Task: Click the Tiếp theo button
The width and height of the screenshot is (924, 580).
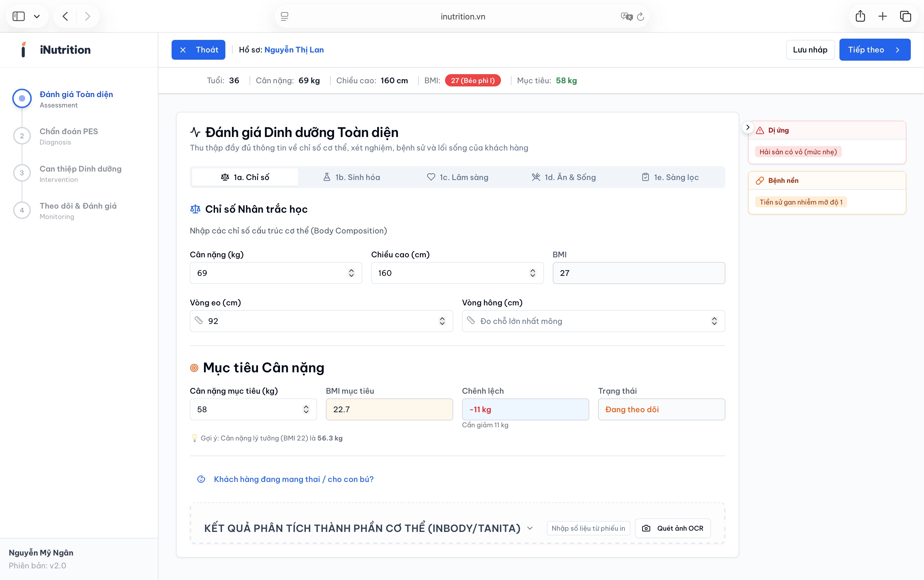Action: [874, 49]
